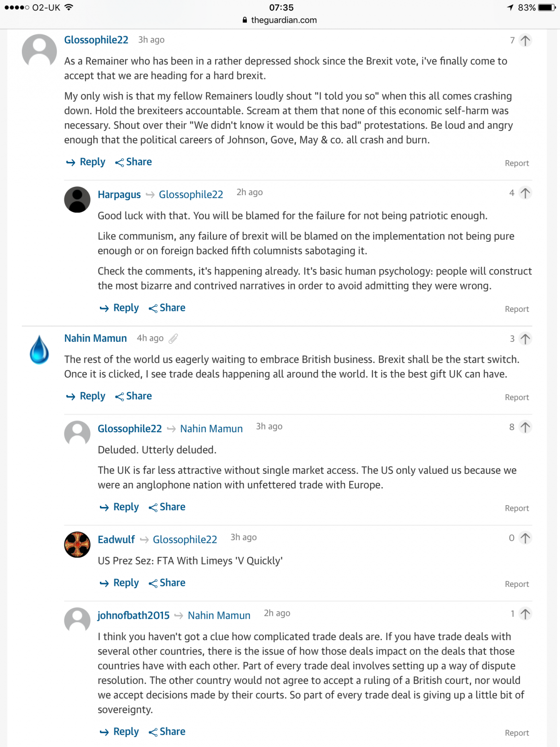Reply to Nahin Mamun's comment
Screen dimensions: 560x747
pos(86,396)
